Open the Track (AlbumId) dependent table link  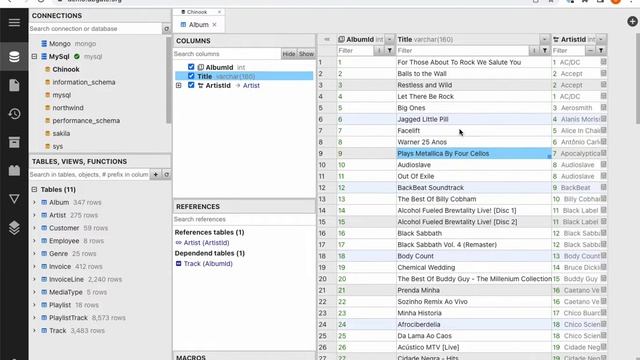click(x=208, y=264)
